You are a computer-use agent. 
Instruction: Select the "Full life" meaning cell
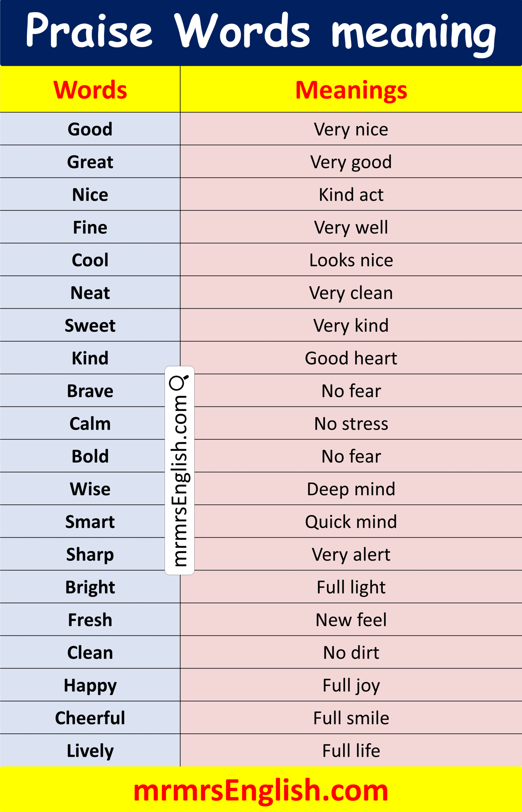point(351,750)
